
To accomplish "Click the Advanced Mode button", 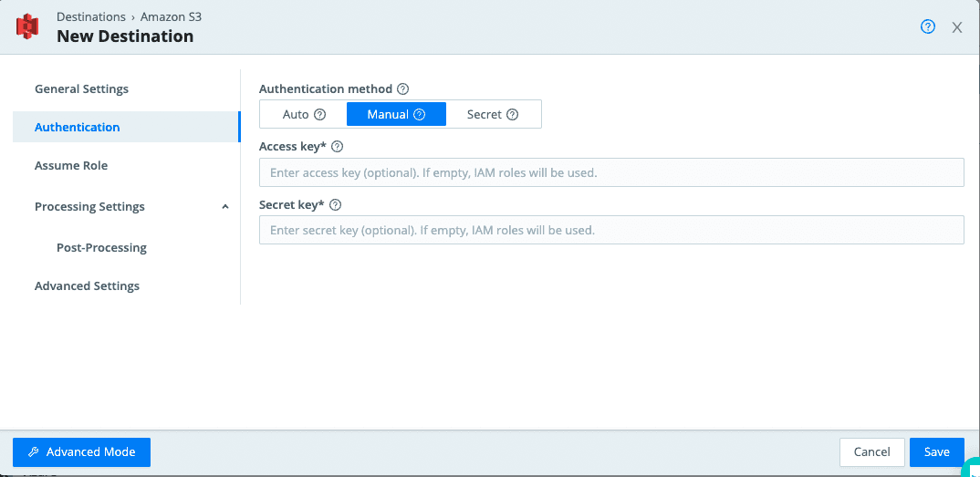I will (81, 452).
